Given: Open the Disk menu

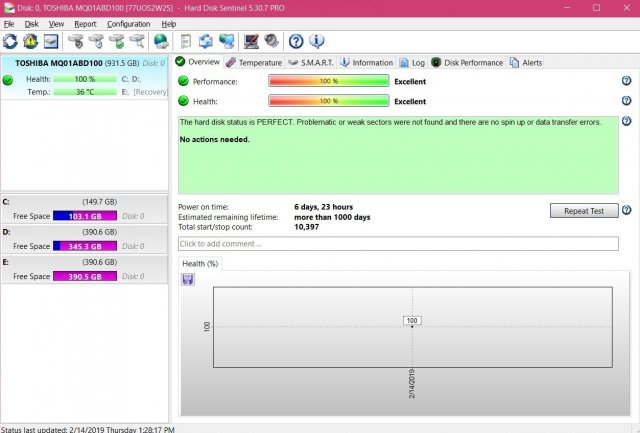Looking at the screenshot, I should [32, 23].
